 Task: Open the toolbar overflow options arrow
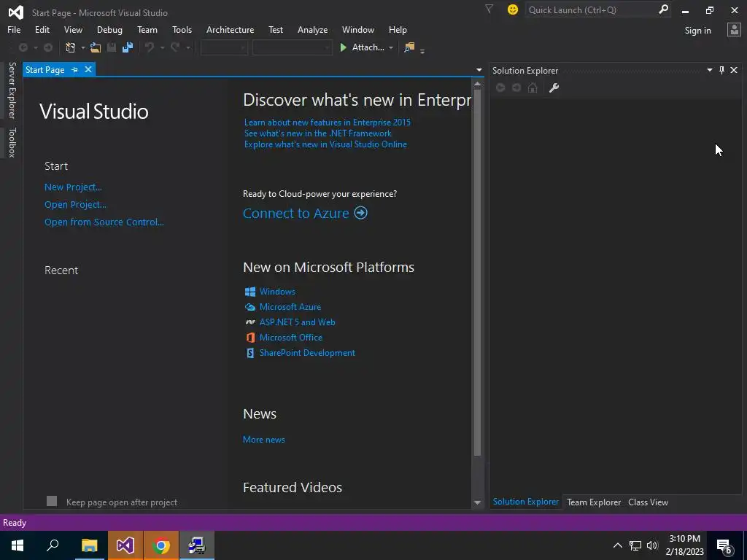click(x=422, y=50)
